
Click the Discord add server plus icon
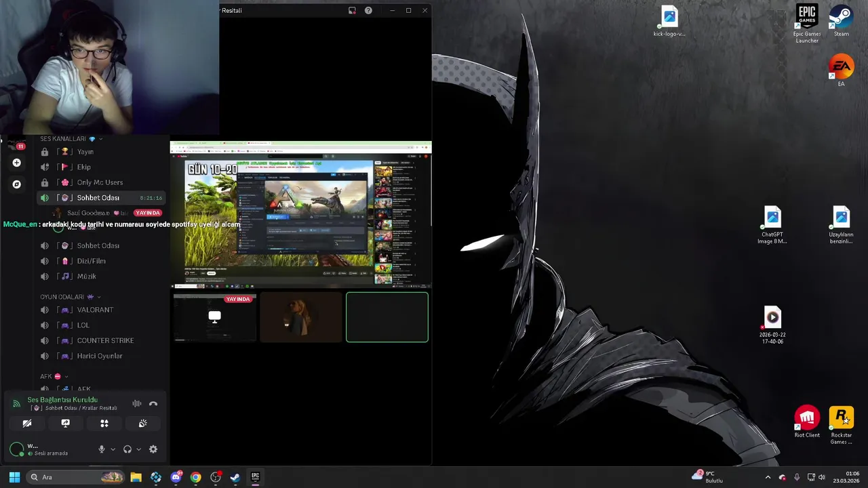pyautogui.click(x=16, y=163)
